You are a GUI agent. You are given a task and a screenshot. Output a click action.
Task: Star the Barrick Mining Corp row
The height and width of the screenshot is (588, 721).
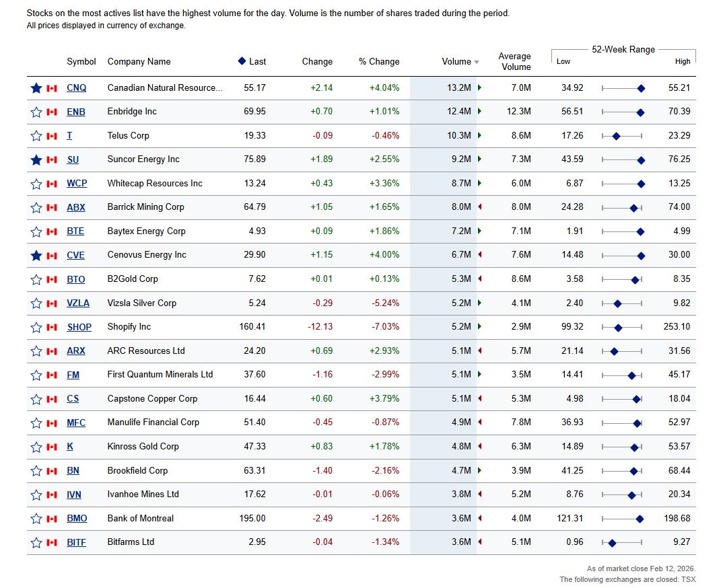[36, 208]
